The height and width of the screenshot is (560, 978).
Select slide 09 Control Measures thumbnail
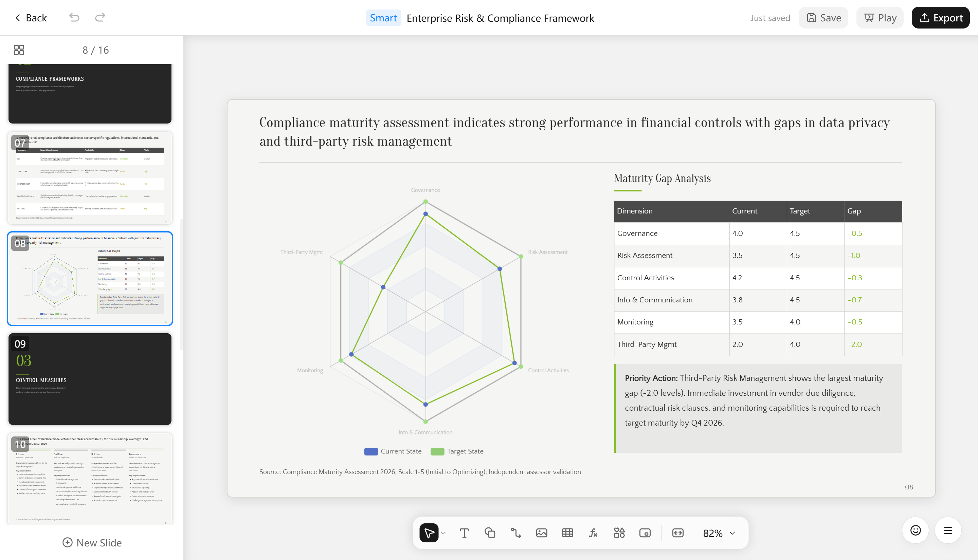tap(90, 379)
